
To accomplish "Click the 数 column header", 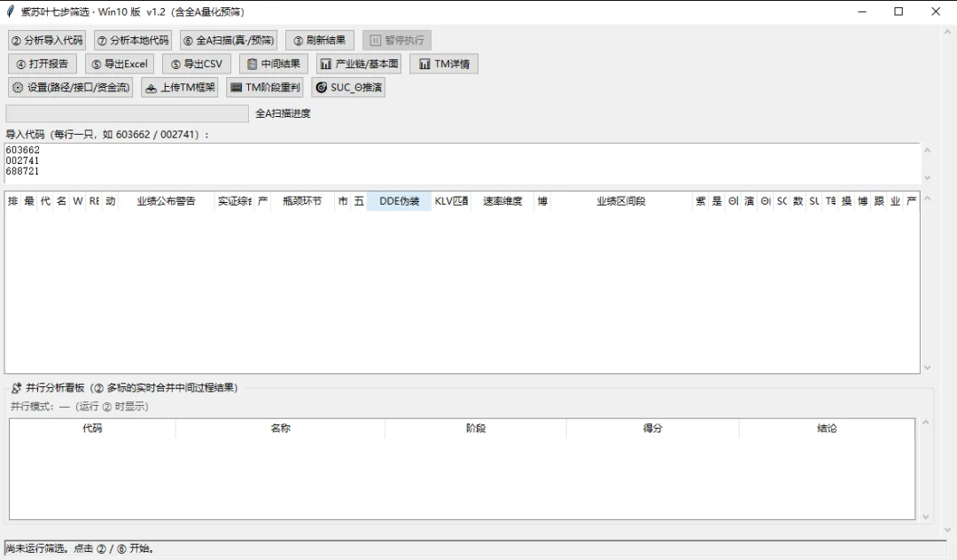I will (797, 201).
